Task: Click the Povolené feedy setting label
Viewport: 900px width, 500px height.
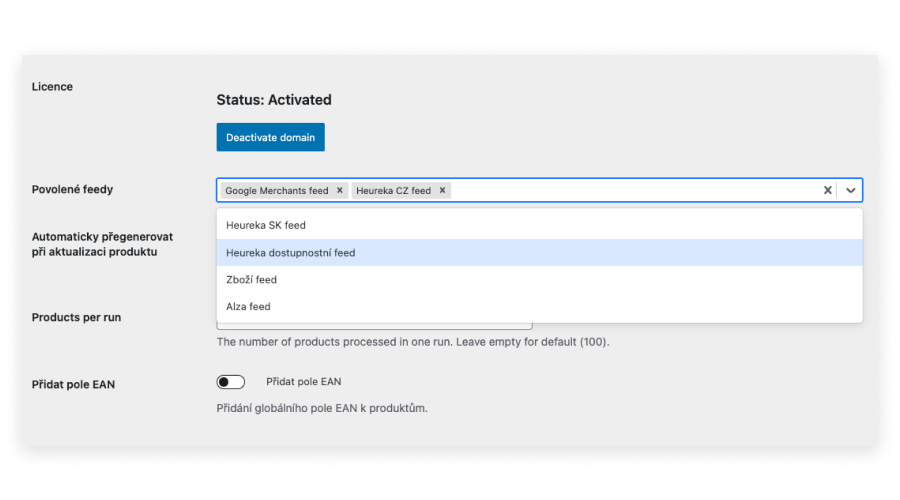Action: tap(72, 189)
